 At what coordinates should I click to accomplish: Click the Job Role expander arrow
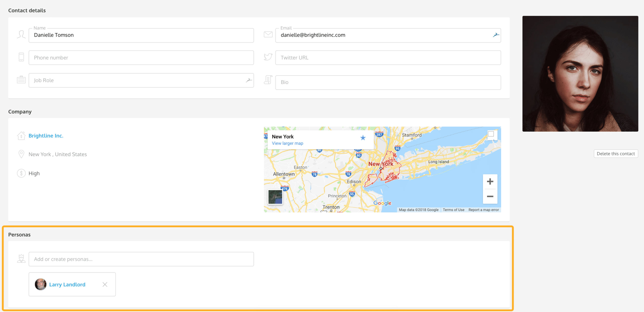click(249, 80)
